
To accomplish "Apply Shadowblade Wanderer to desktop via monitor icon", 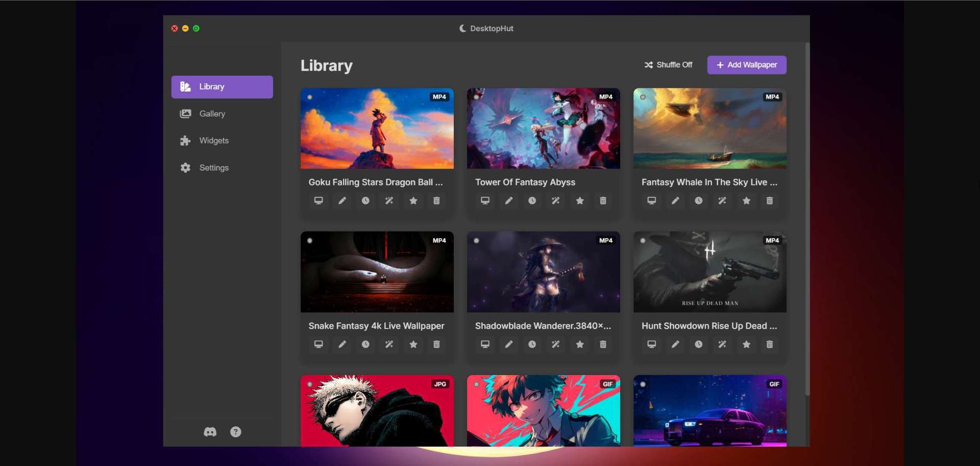I will click(484, 344).
